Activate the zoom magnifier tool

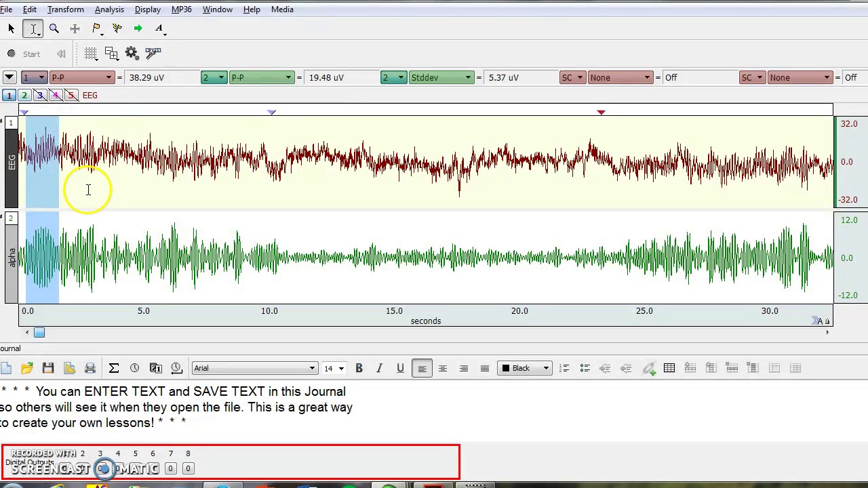tap(54, 28)
